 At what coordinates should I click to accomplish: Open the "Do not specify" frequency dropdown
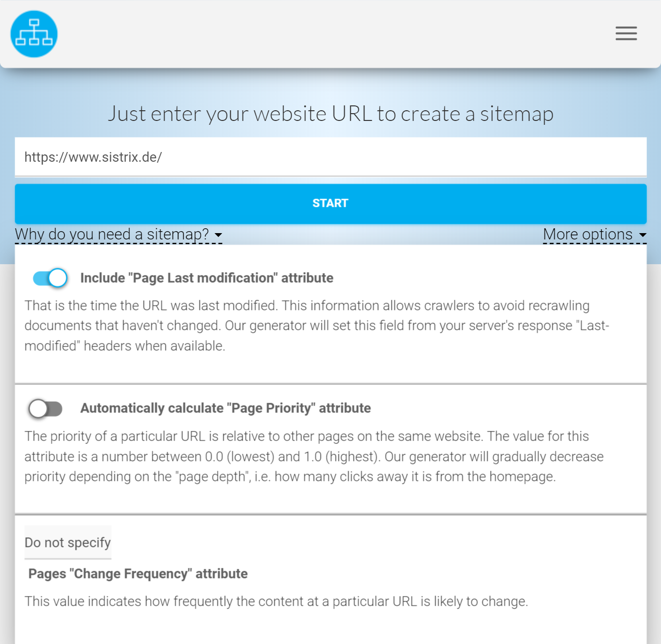68,542
